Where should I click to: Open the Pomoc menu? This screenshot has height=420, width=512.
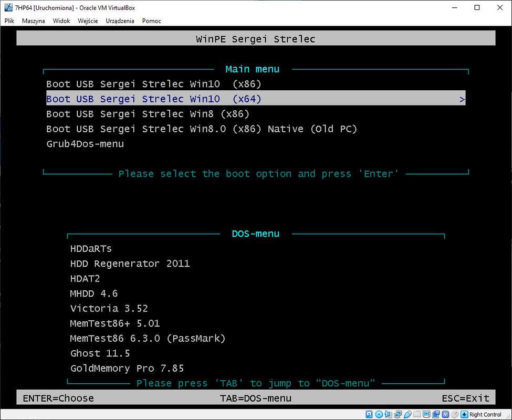[x=152, y=21]
